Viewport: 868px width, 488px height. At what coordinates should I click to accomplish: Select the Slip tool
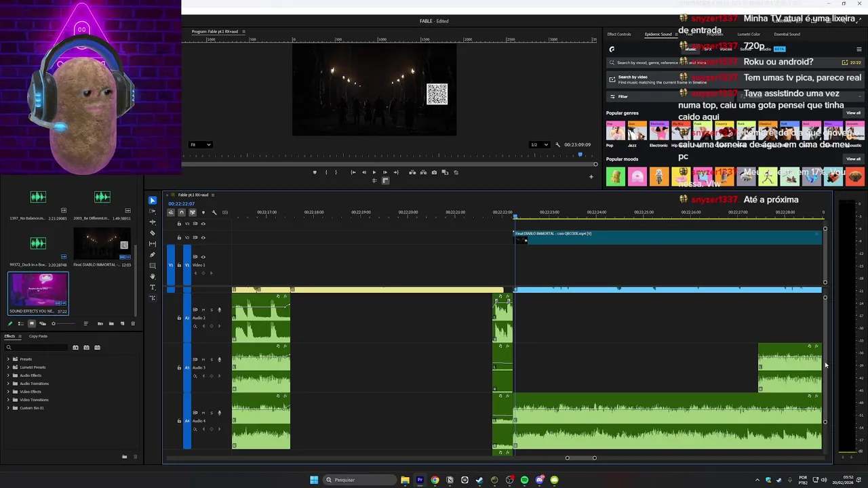[153, 244]
